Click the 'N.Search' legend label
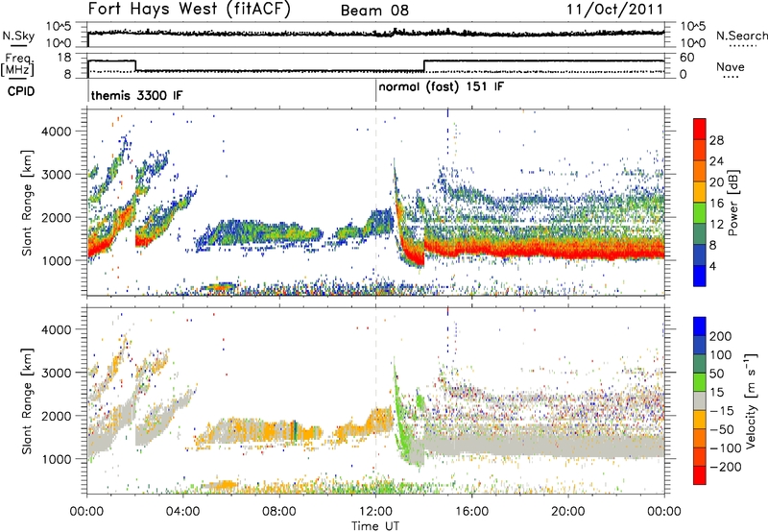 coord(741,36)
